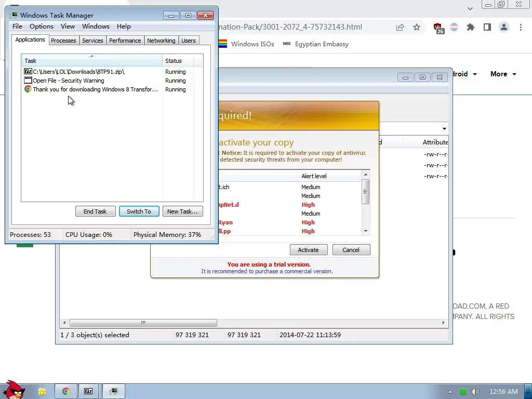Click Cancel in the antivirus dialog
The width and height of the screenshot is (532, 399).
click(351, 250)
